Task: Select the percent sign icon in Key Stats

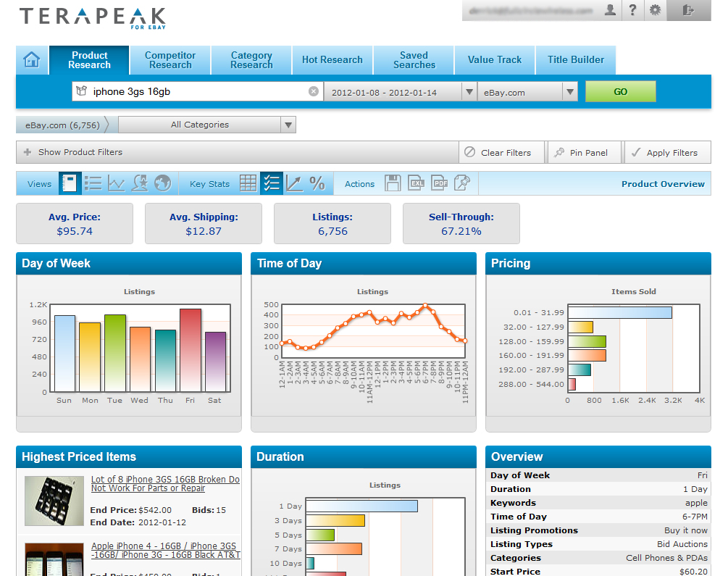Action: pyautogui.click(x=317, y=183)
